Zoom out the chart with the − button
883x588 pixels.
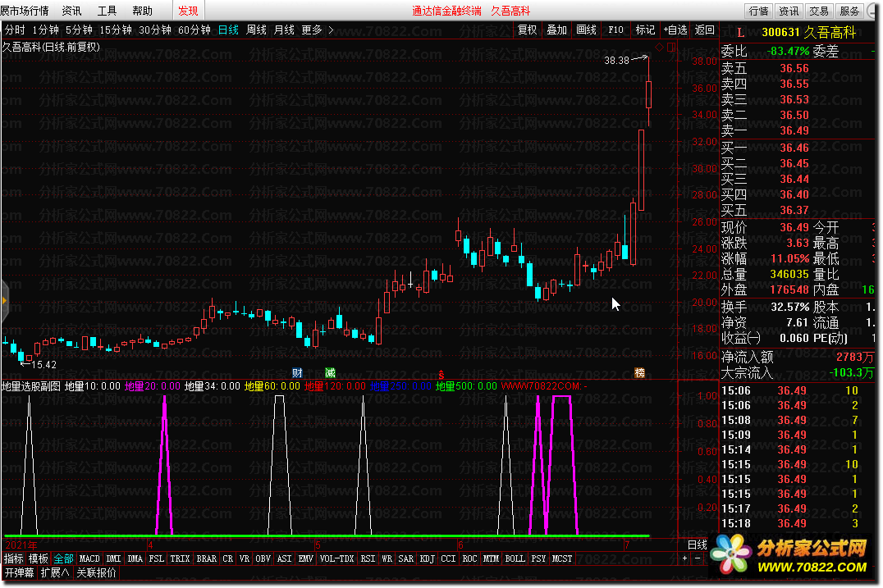(x=698, y=558)
